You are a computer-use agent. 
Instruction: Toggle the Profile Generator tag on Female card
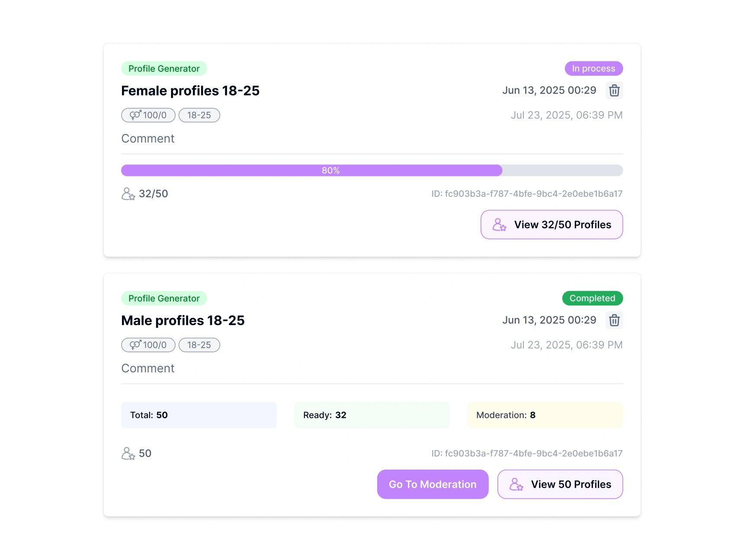[x=164, y=68]
